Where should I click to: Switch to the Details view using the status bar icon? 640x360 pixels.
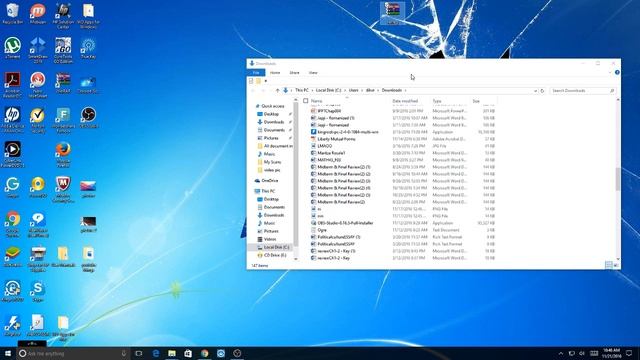(x=608, y=265)
